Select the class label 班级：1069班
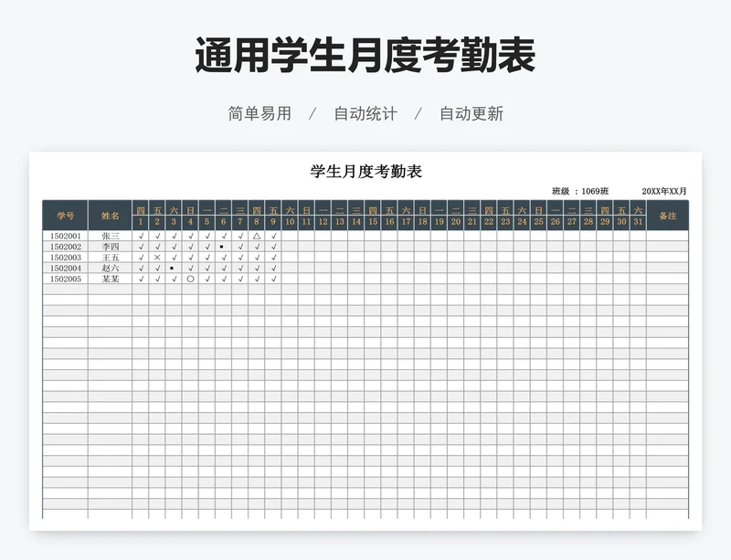The width and height of the screenshot is (731, 560). [x=580, y=191]
